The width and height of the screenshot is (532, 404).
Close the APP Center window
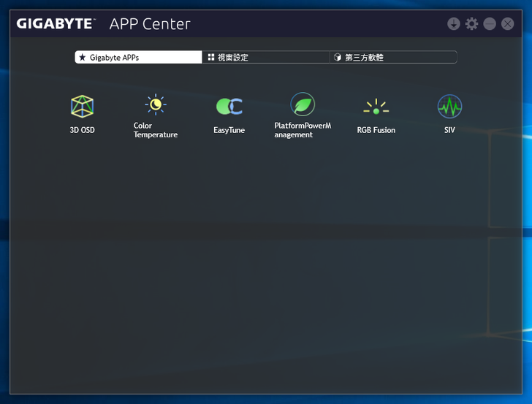point(507,24)
